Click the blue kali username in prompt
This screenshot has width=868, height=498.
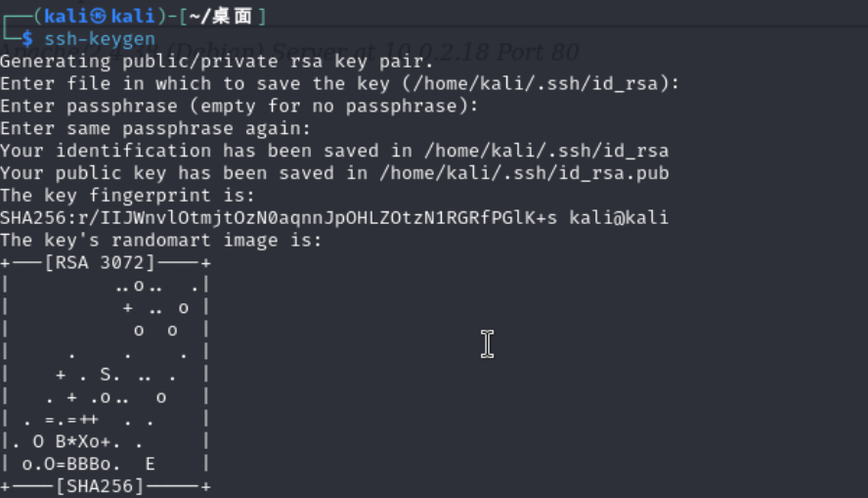66,16
